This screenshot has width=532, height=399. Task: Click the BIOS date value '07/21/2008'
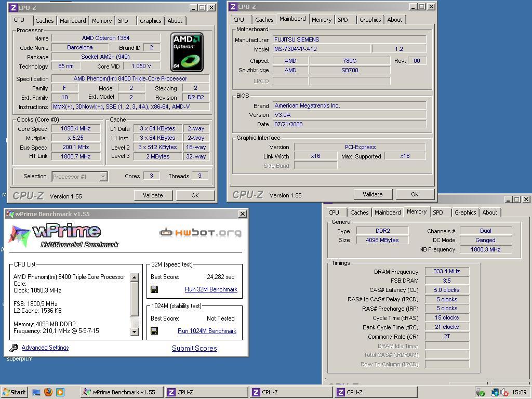click(x=350, y=124)
